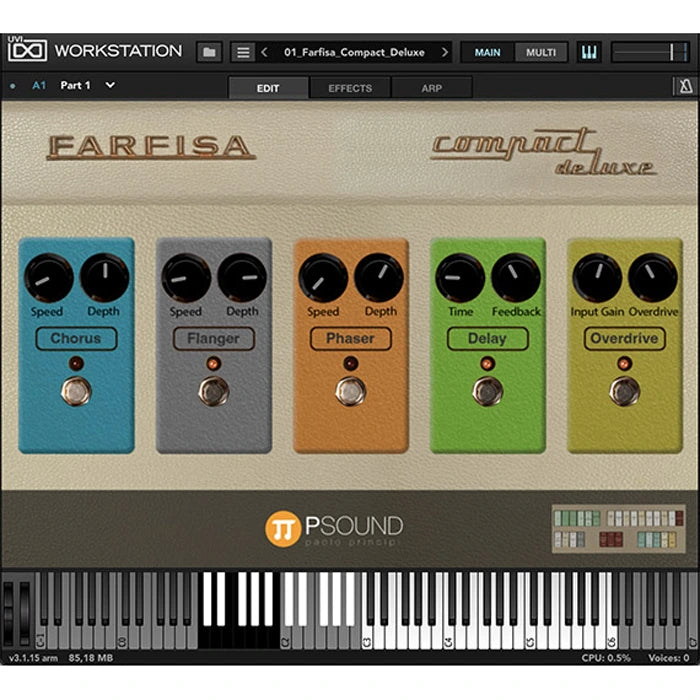
Task: Toggle the Delay footswitch
Action: pos(488,391)
